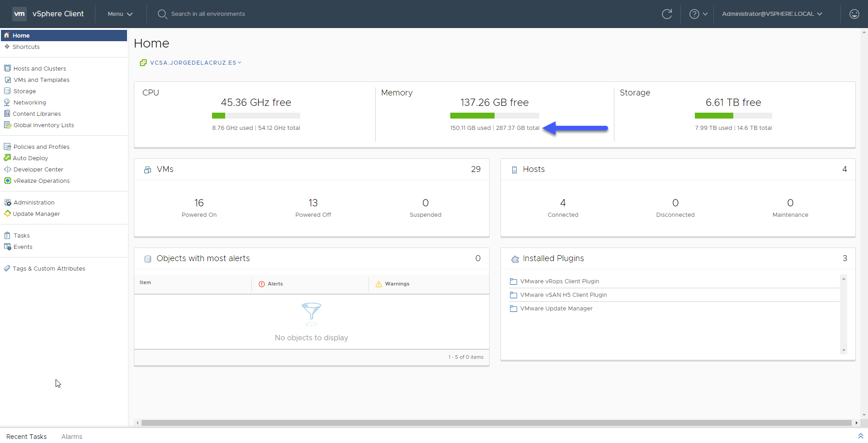Sort by the Warnings column header
This screenshot has height=443, width=868.
397,284
